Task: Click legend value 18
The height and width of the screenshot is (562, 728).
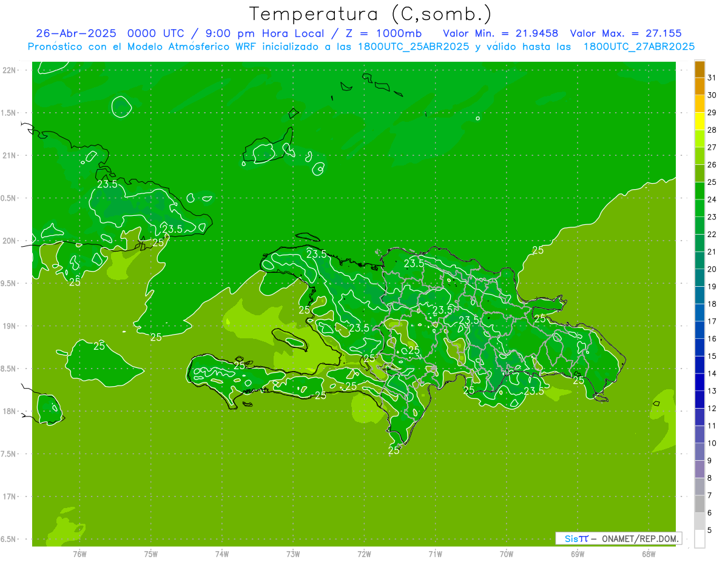Action: tap(712, 304)
